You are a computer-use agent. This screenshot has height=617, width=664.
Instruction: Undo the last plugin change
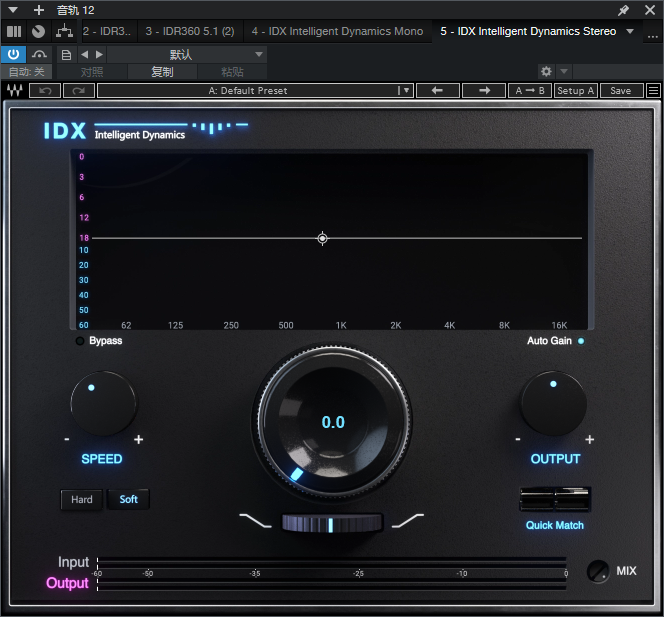point(45,91)
